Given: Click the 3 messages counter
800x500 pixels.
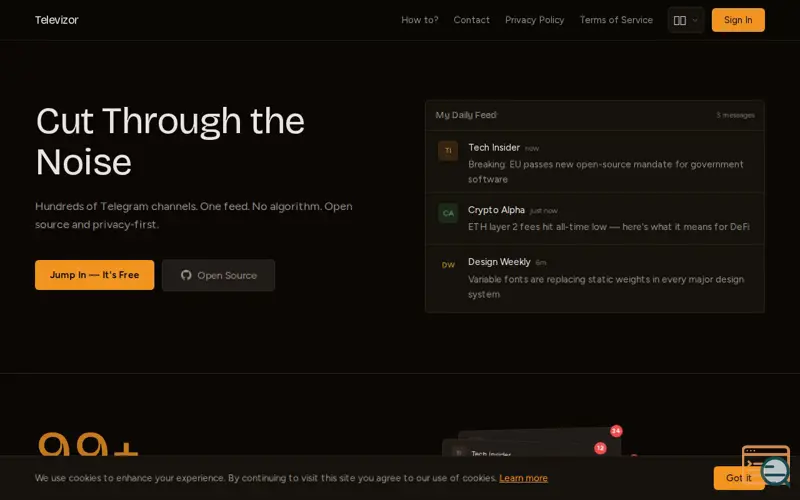Looking at the screenshot, I should point(735,115).
